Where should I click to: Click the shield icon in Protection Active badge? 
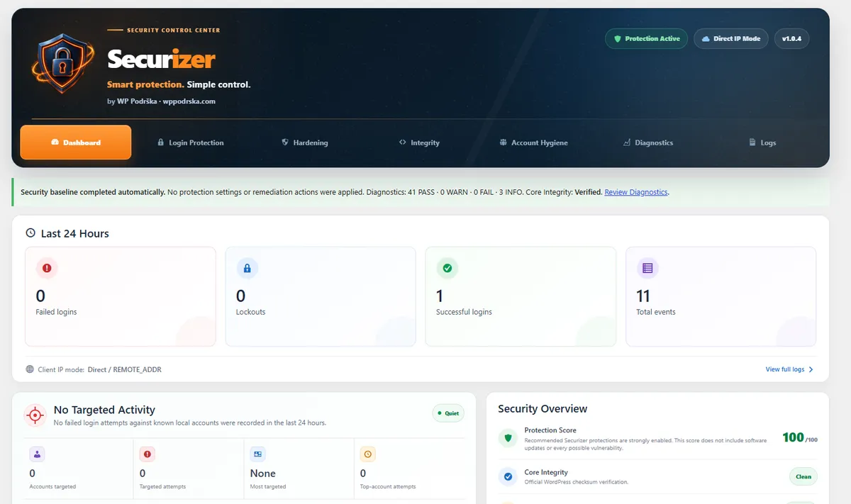pos(618,38)
